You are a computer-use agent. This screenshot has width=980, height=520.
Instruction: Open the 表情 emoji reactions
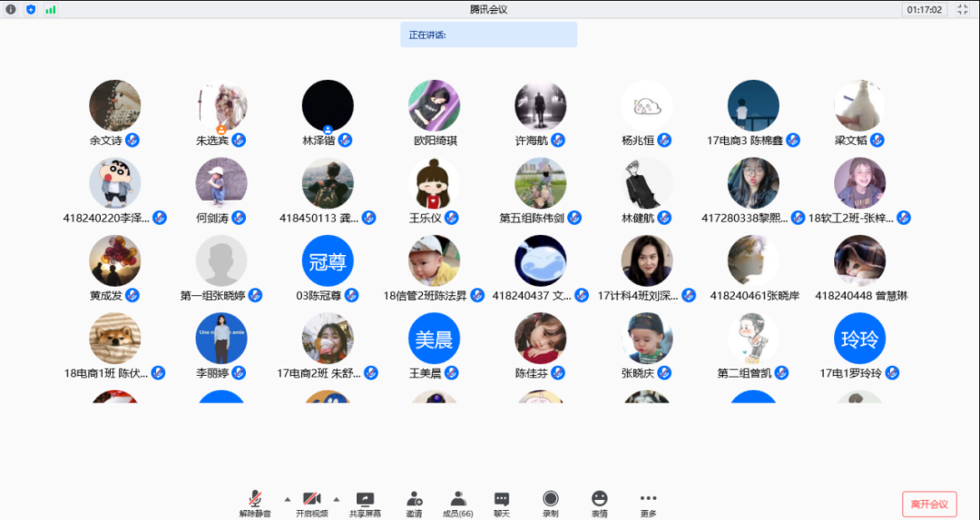click(599, 503)
